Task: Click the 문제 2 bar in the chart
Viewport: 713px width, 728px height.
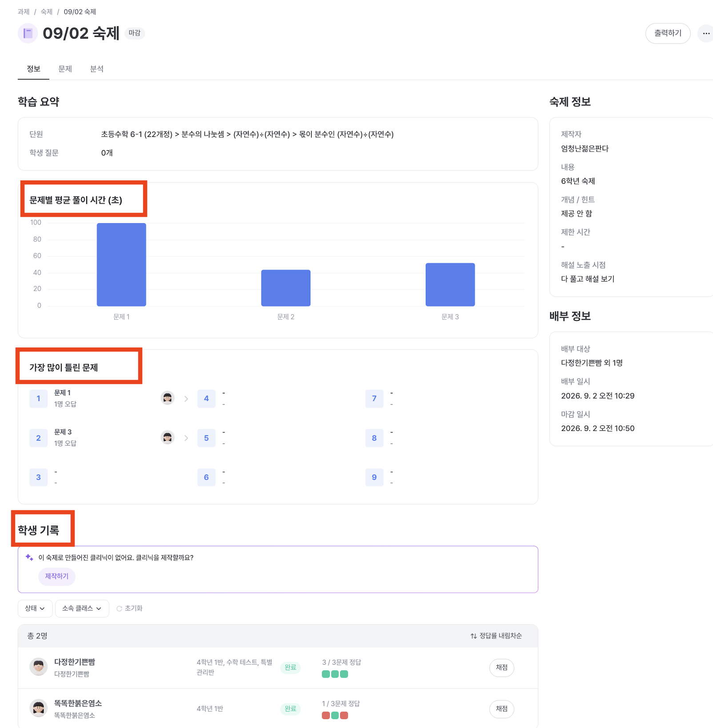Action: tap(286, 288)
